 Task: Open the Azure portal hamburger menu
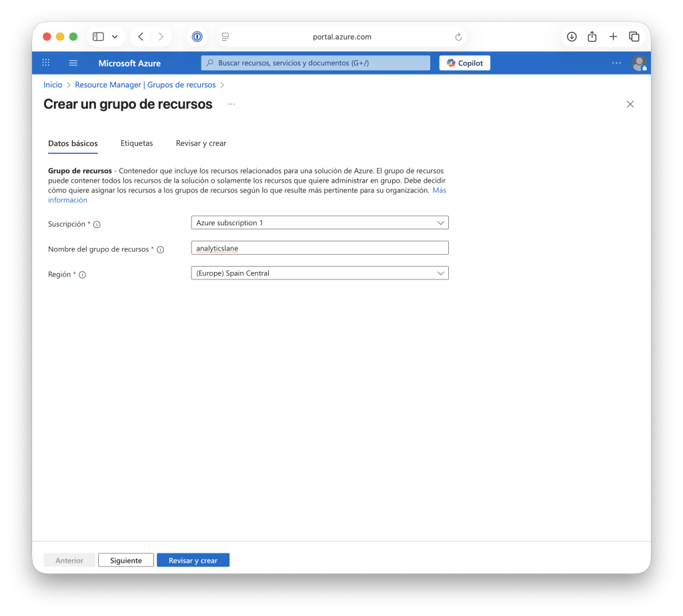pos(73,63)
